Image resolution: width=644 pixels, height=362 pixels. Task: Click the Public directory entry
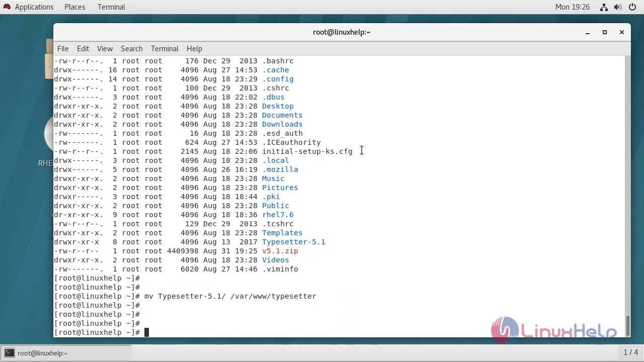(275, 206)
